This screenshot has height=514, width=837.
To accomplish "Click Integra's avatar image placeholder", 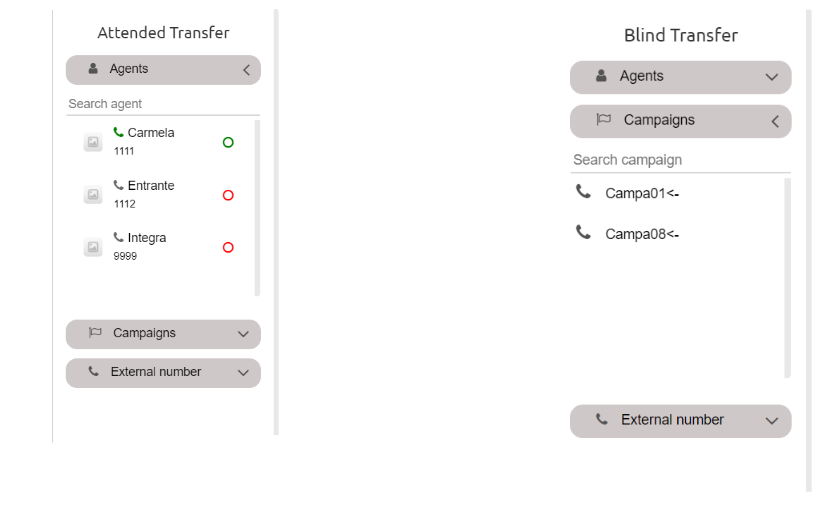I will 93,247.
